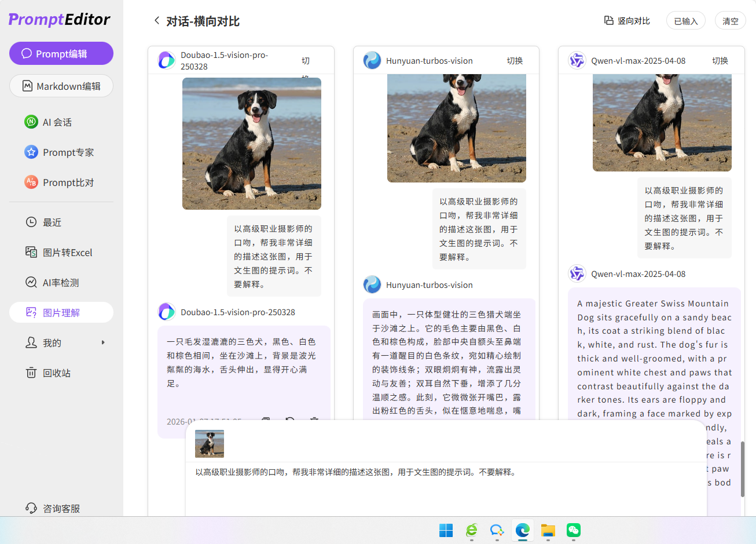
Task: Clear conversations with the 清空 button
Action: click(730, 20)
